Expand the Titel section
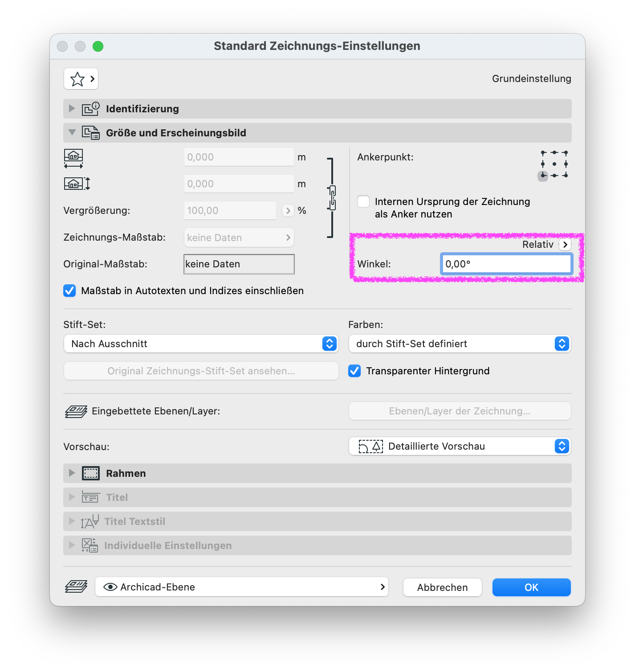This screenshot has width=635, height=672. 72,497
